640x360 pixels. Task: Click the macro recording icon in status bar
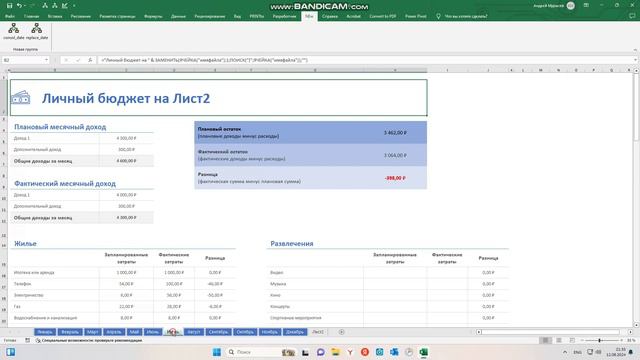click(x=27, y=340)
